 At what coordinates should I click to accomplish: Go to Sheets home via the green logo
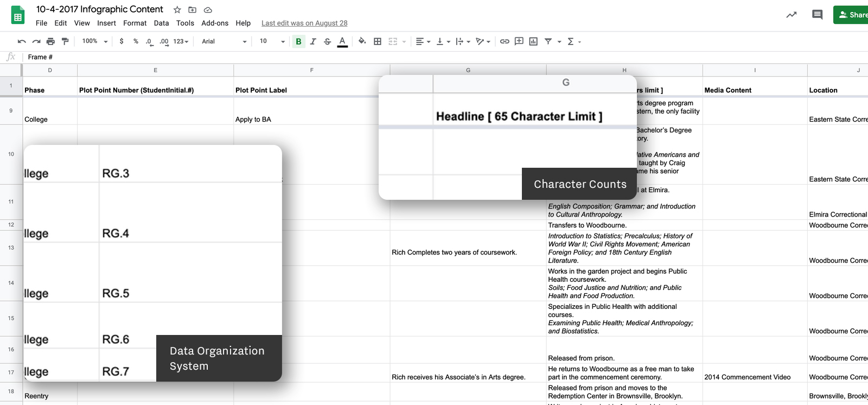click(x=18, y=15)
